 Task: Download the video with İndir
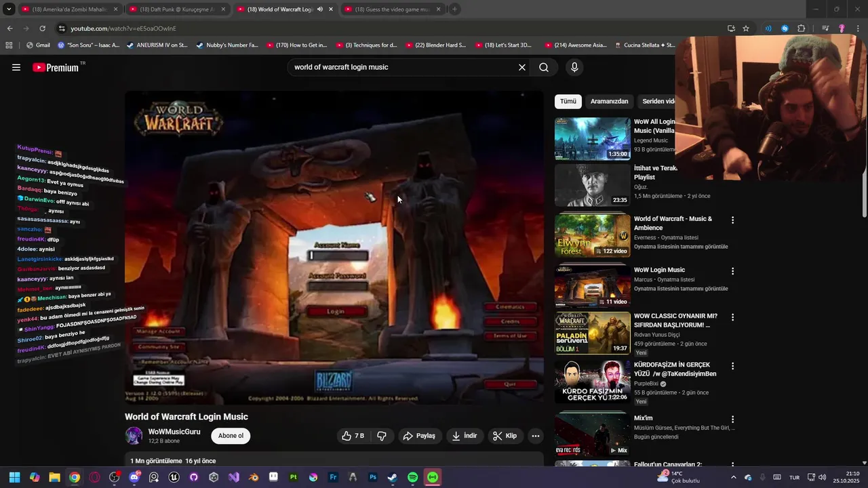[x=465, y=436]
